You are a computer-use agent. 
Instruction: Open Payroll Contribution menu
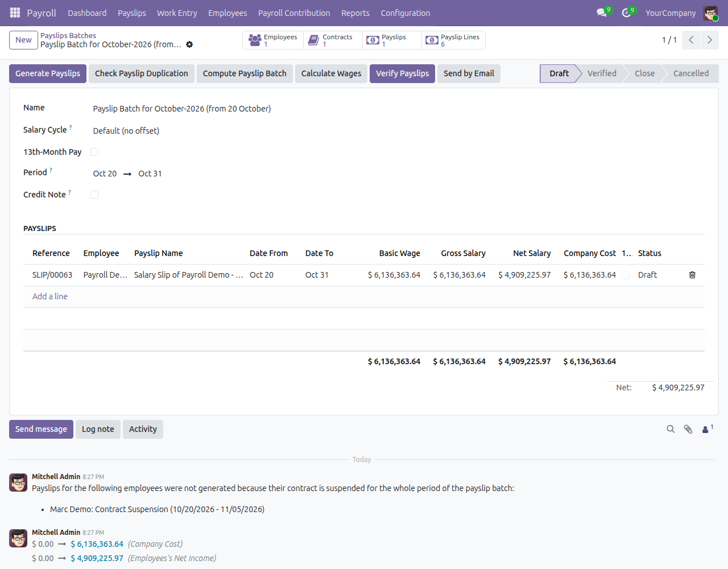coord(294,13)
